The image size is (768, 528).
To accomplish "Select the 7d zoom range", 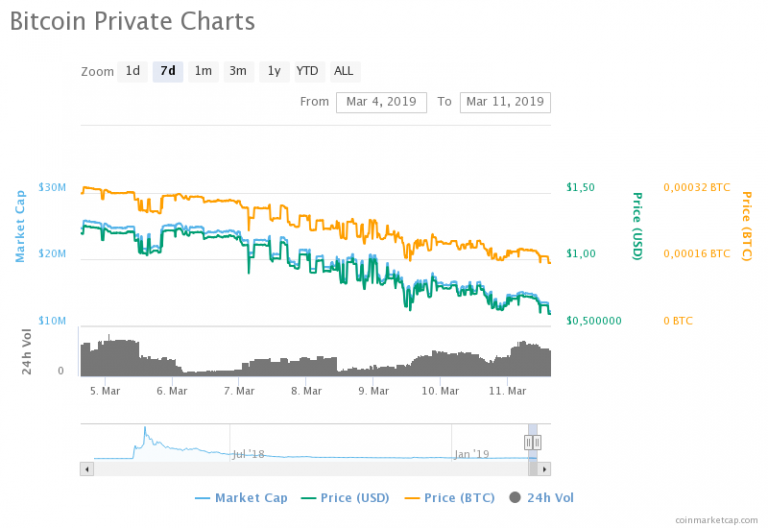I will click(x=168, y=71).
